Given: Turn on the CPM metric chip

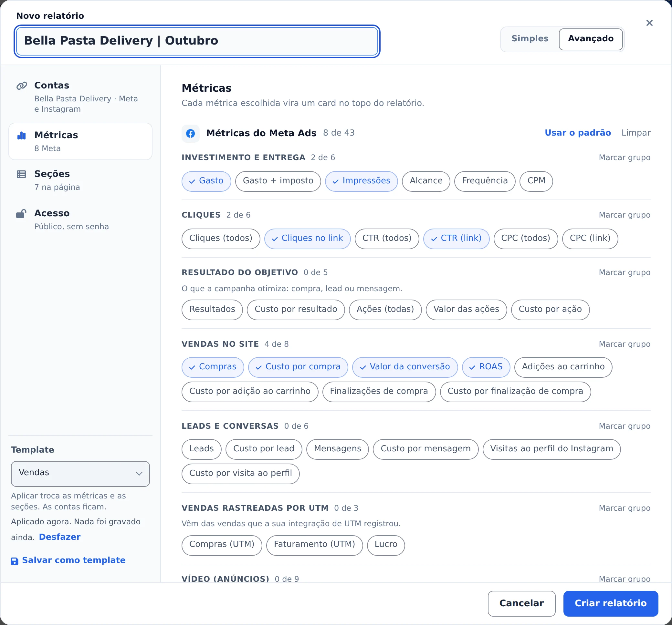Looking at the screenshot, I should tap(536, 181).
